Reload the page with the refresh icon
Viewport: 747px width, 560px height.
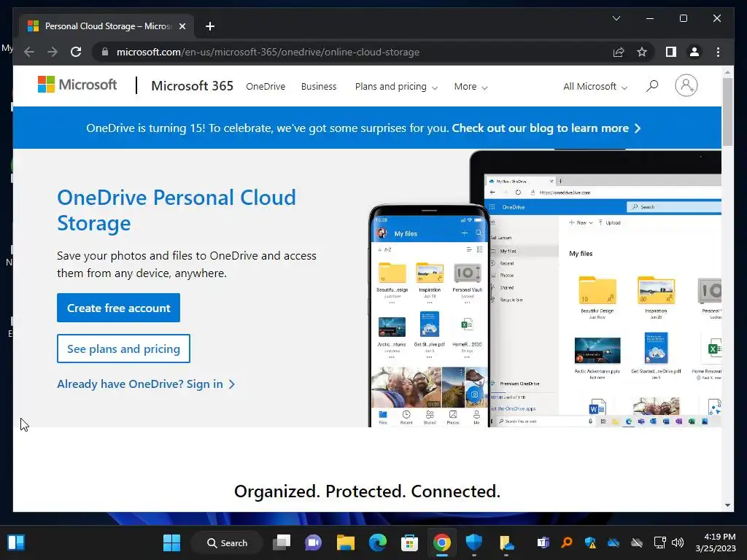point(76,52)
